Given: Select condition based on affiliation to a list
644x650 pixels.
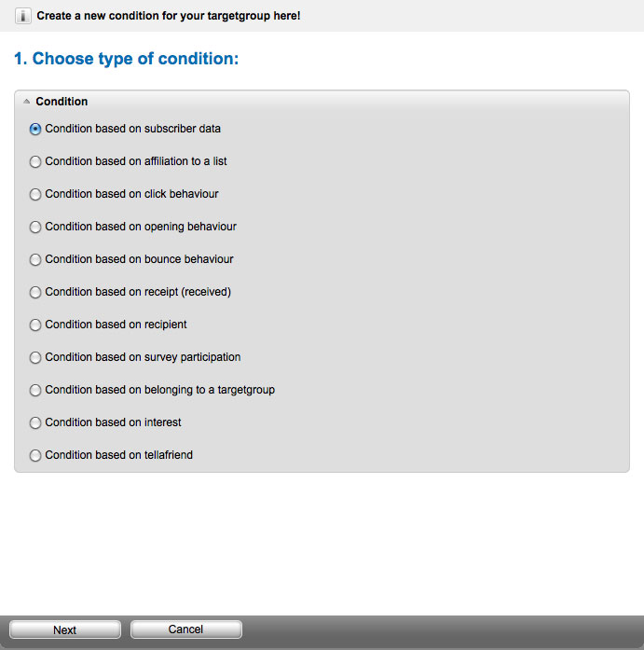Looking at the screenshot, I should [35, 161].
